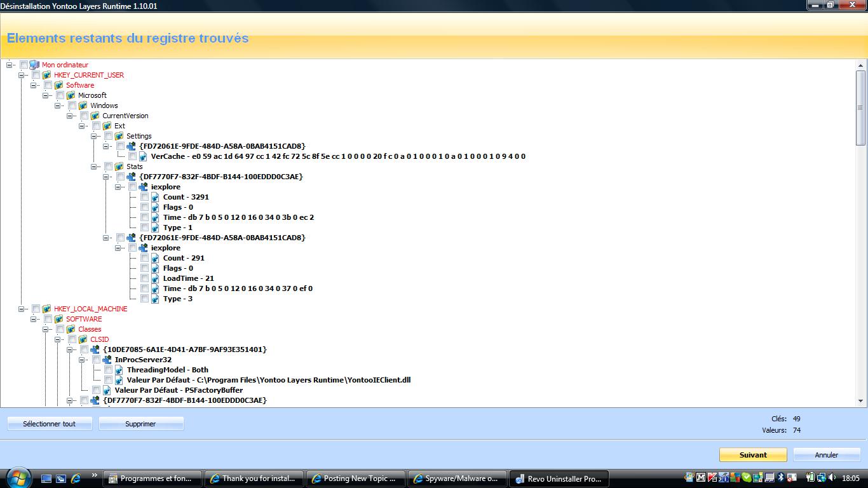Switch to Programmes et fon... taskbar window
This screenshot has width=868, height=488.
(153, 478)
